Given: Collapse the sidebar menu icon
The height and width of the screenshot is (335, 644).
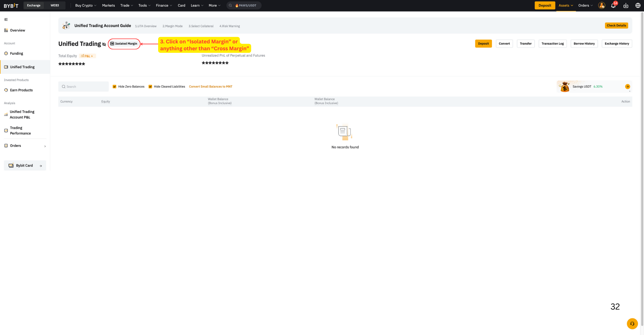Looking at the screenshot, I should tap(6, 19).
